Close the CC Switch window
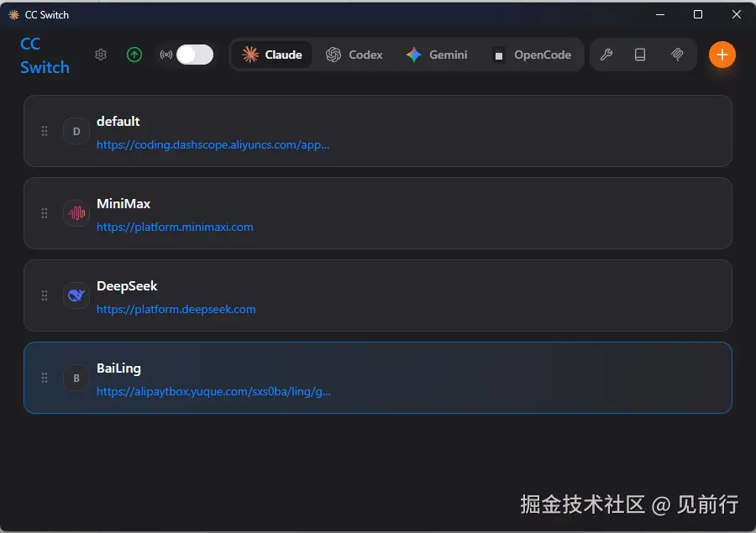The height and width of the screenshot is (533, 756). pyautogui.click(x=736, y=15)
